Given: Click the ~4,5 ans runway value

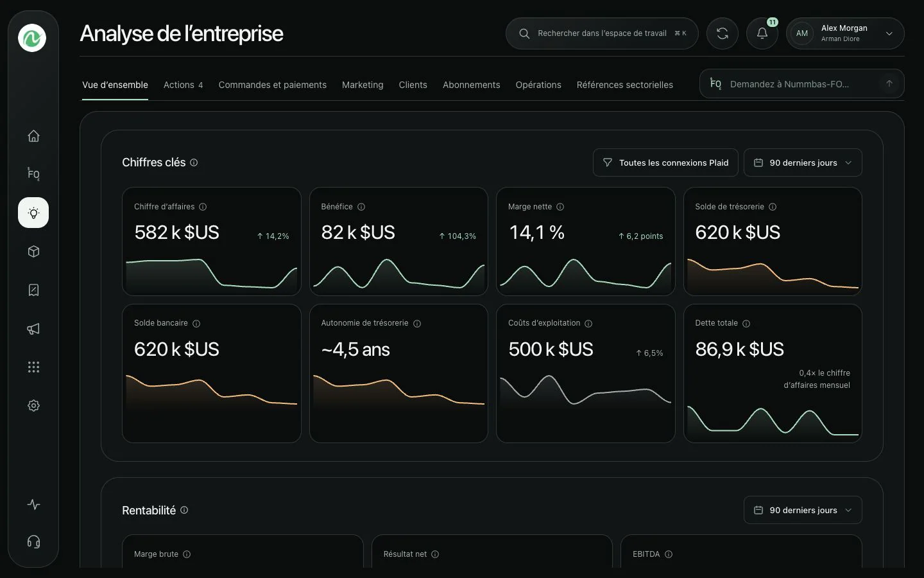Looking at the screenshot, I should pyautogui.click(x=355, y=349).
